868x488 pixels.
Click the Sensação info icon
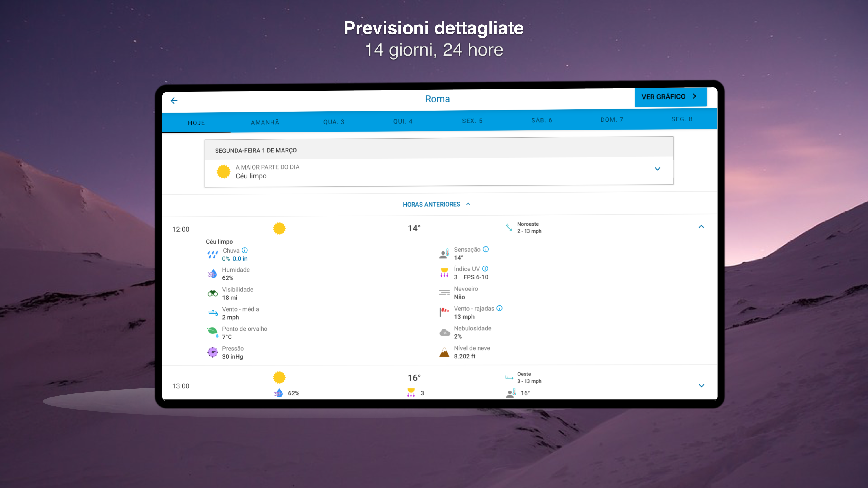pos(486,249)
